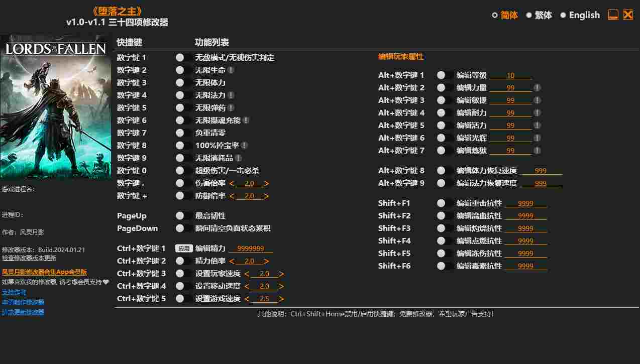Click the 编辑等级 value field
Screen dimensions: 640x364
pyautogui.click(x=510, y=75)
